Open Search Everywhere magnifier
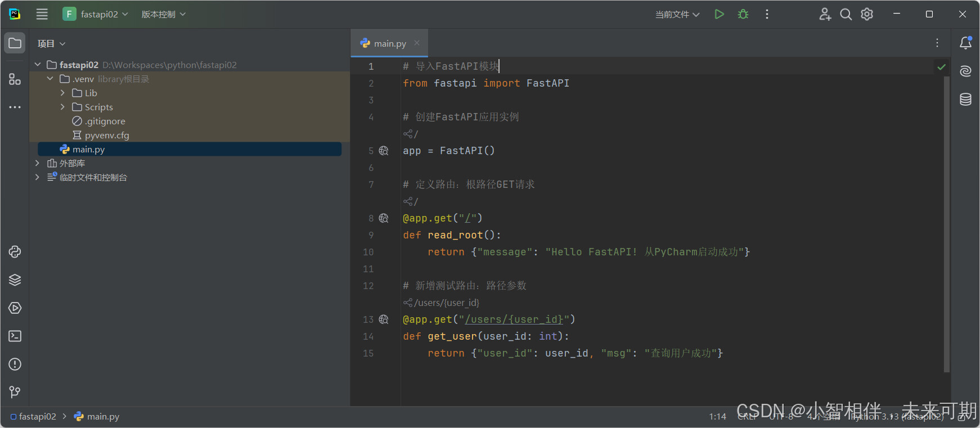Image resolution: width=980 pixels, height=428 pixels. coord(846,14)
